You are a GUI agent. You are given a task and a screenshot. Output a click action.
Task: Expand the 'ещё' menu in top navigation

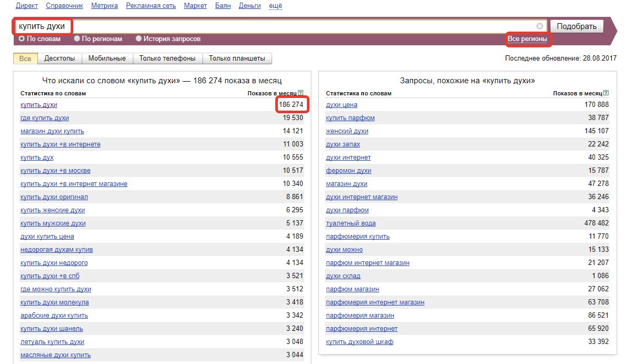(275, 6)
